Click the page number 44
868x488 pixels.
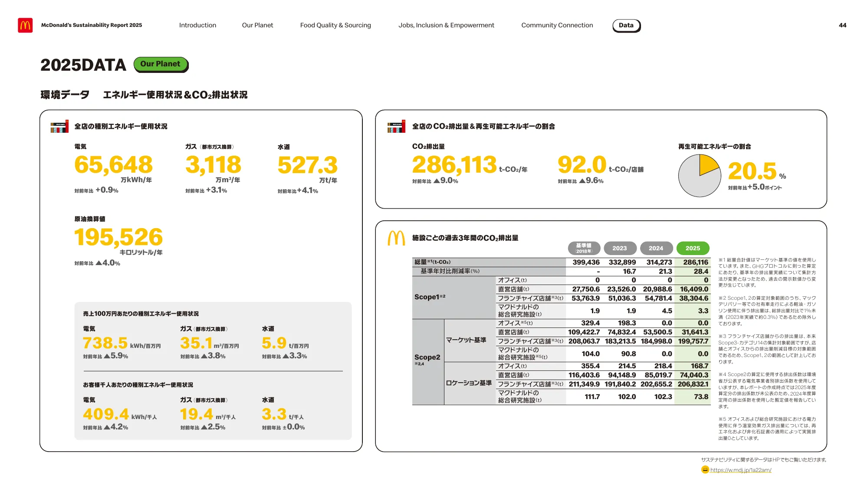[842, 25]
